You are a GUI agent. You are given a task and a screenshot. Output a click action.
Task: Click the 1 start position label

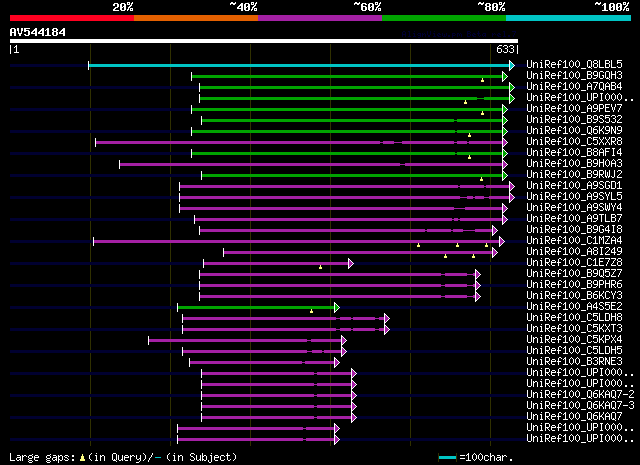click(x=16, y=49)
